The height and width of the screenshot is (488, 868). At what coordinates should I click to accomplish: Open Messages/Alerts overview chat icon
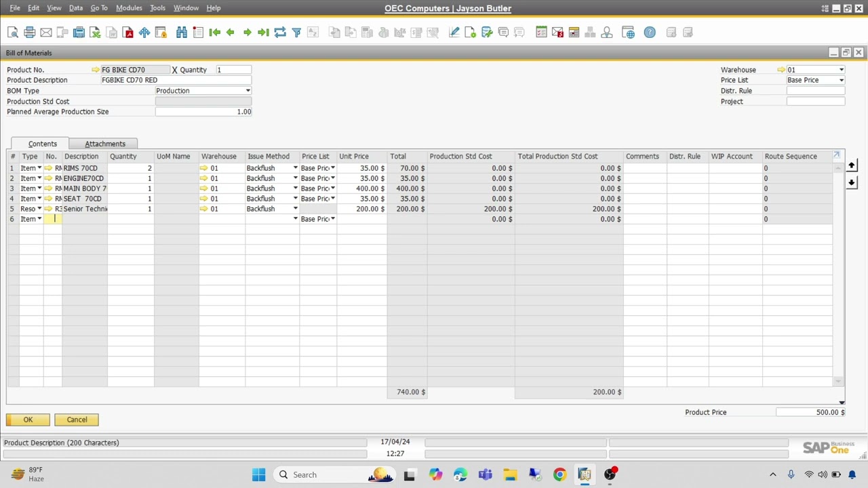pyautogui.click(x=503, y=33)
